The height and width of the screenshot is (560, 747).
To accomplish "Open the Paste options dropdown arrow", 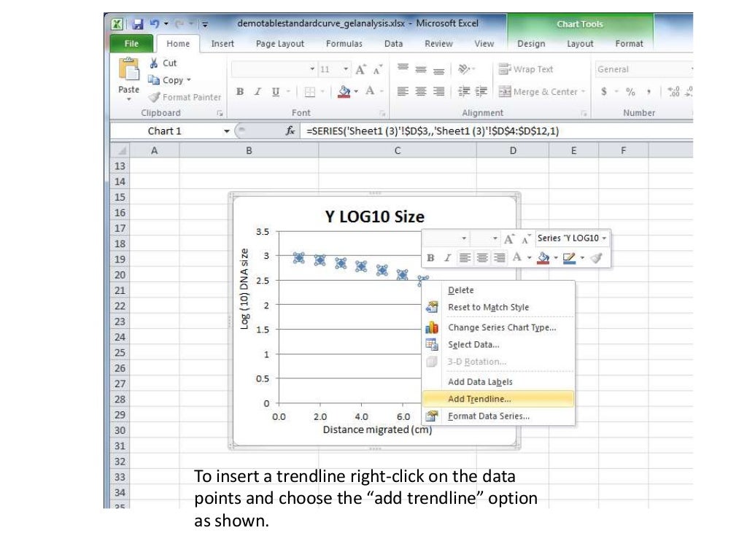I will pyautogui.click(x=128, y=99).
